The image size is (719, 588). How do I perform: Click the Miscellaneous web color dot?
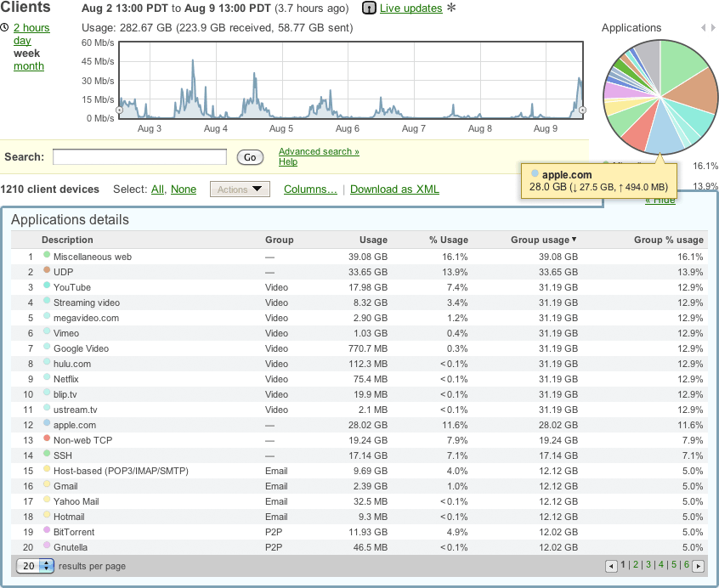(46, 254)
